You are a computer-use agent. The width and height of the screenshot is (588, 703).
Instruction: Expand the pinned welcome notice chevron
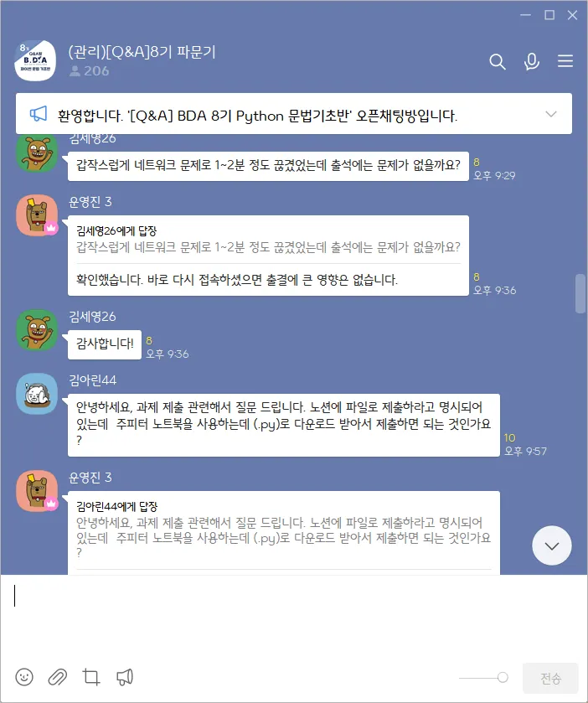[x=551, y=114]
